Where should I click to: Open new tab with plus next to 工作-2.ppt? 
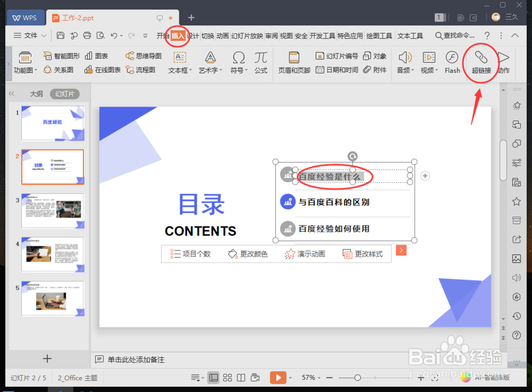click(x=191, y=18)
